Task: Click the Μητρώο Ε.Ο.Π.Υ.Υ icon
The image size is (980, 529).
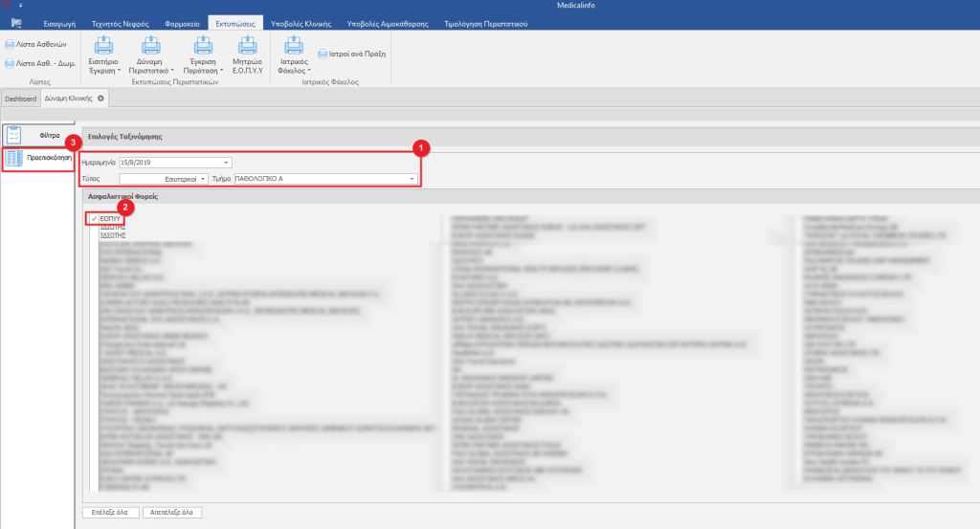Action: [246, 46]
